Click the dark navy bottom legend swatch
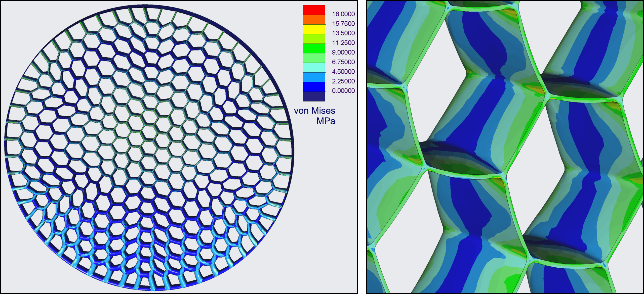 click(314, 96)
